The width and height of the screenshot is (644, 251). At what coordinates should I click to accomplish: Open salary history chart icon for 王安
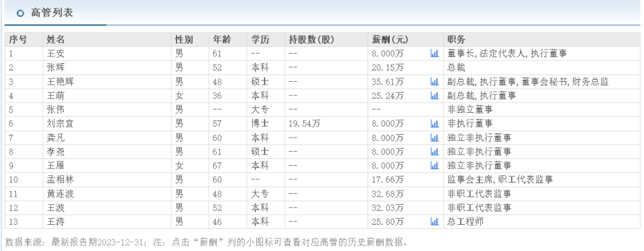click(x=434, y=54)
